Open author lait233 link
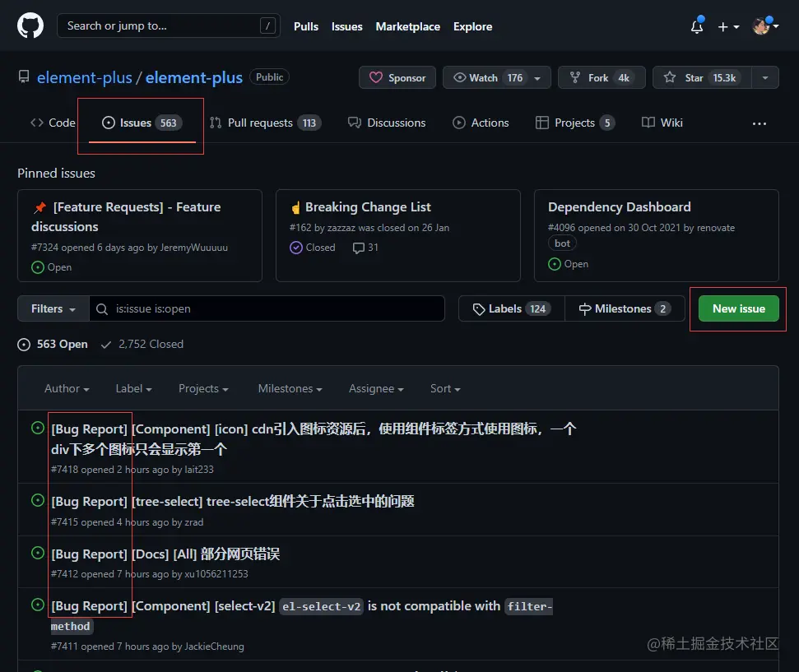The width and height of the screenshot is (799, 672). [199, 469]
